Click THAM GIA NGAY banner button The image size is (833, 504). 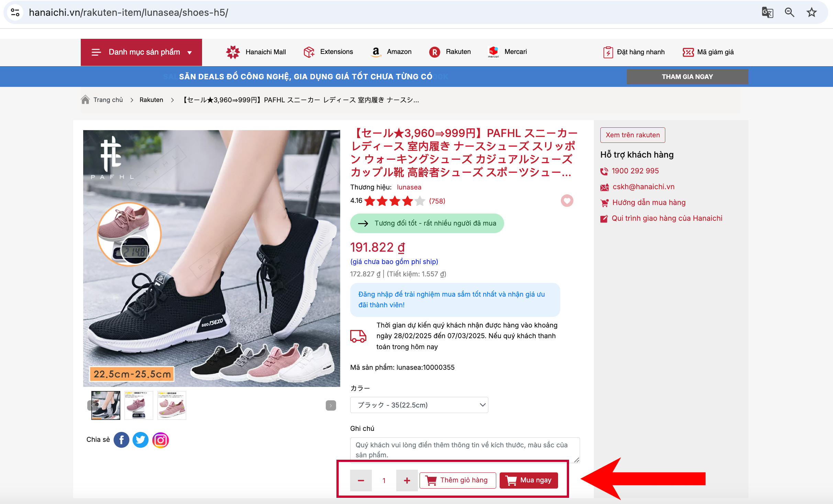pos(687,77)
